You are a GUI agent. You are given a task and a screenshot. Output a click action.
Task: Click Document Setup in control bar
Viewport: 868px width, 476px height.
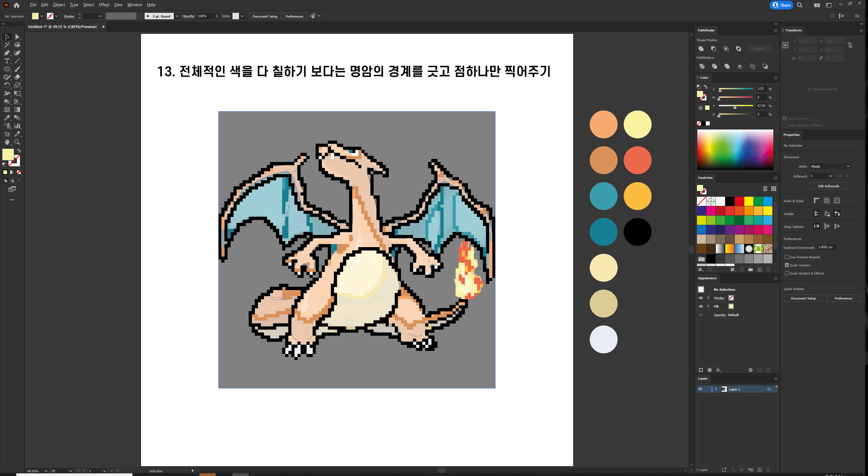point(265,16)
